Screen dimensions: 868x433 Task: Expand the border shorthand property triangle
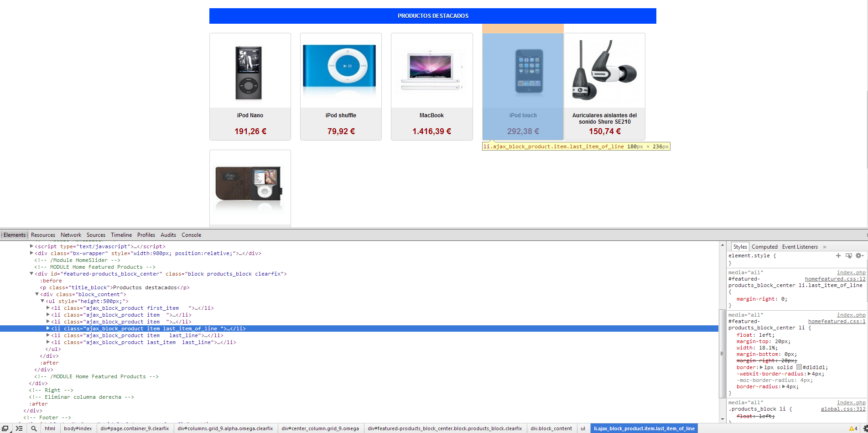[761, 367]
